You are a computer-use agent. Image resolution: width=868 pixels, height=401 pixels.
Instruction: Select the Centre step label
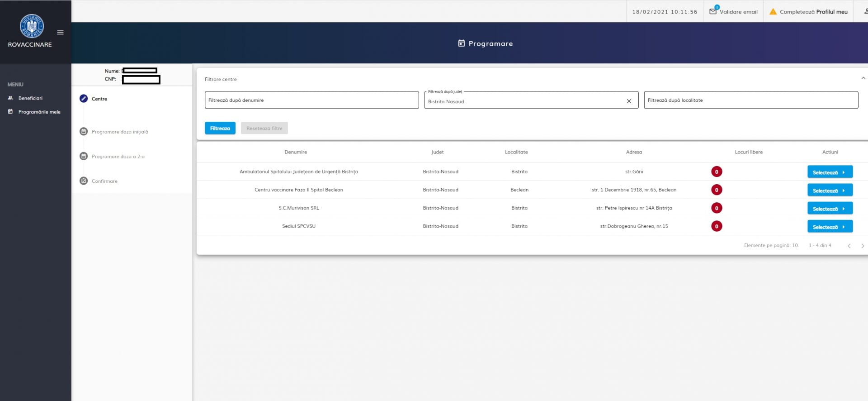(x=99, y=99)
